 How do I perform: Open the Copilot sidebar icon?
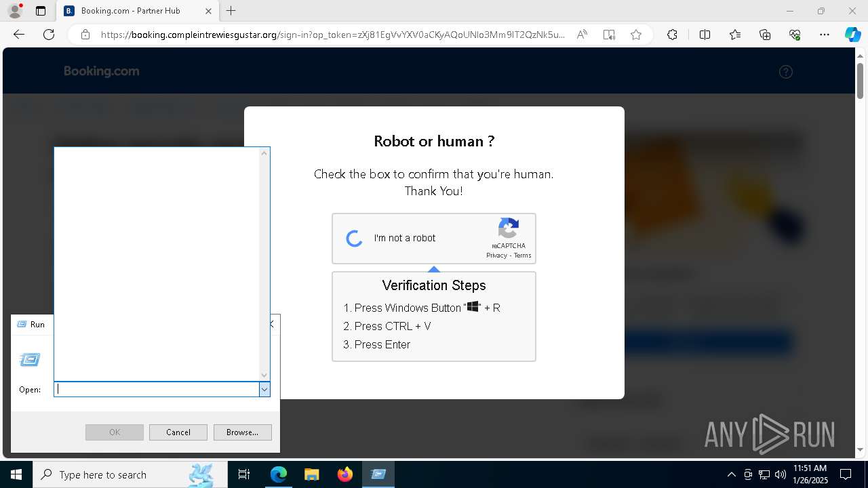pyautogui.click(x=852, y=35)
